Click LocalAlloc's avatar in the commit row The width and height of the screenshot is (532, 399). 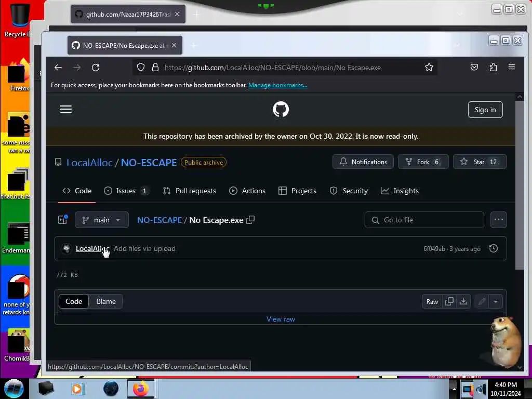click(x=66, y=249)
